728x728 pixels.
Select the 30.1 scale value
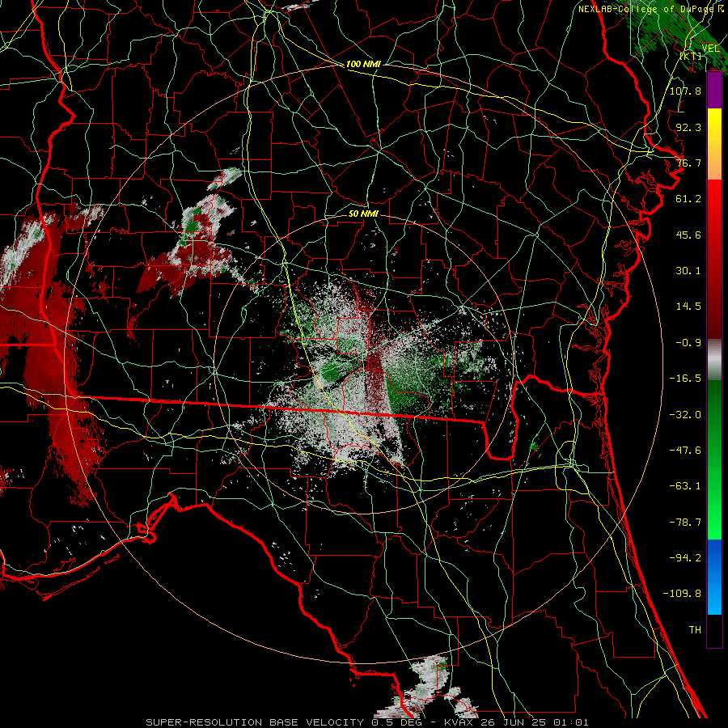pyautogui.click(x=688, y=271)
